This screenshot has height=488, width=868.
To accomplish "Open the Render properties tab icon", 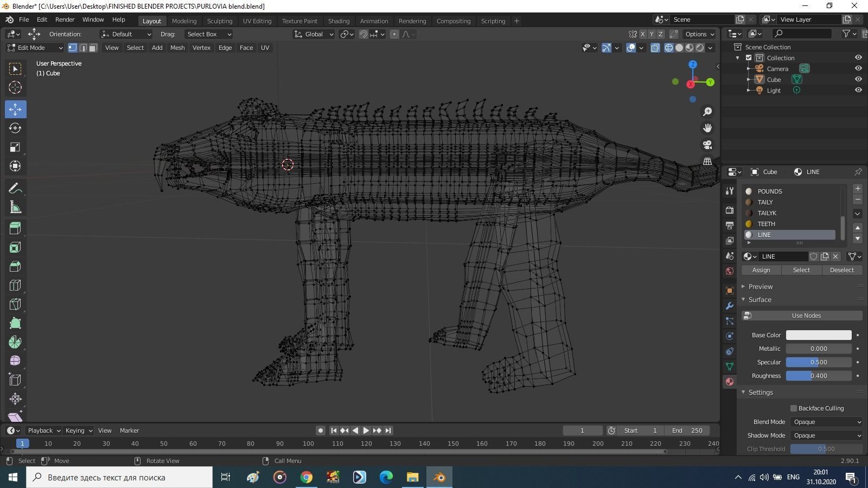I will pos(730,210).
